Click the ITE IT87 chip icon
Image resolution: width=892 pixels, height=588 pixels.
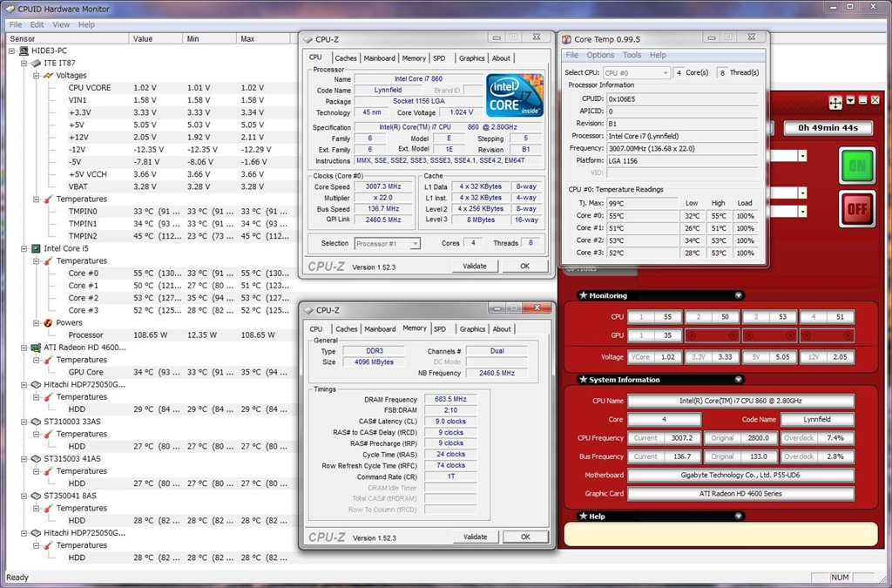pyautogui.click(x=36, y=64)
